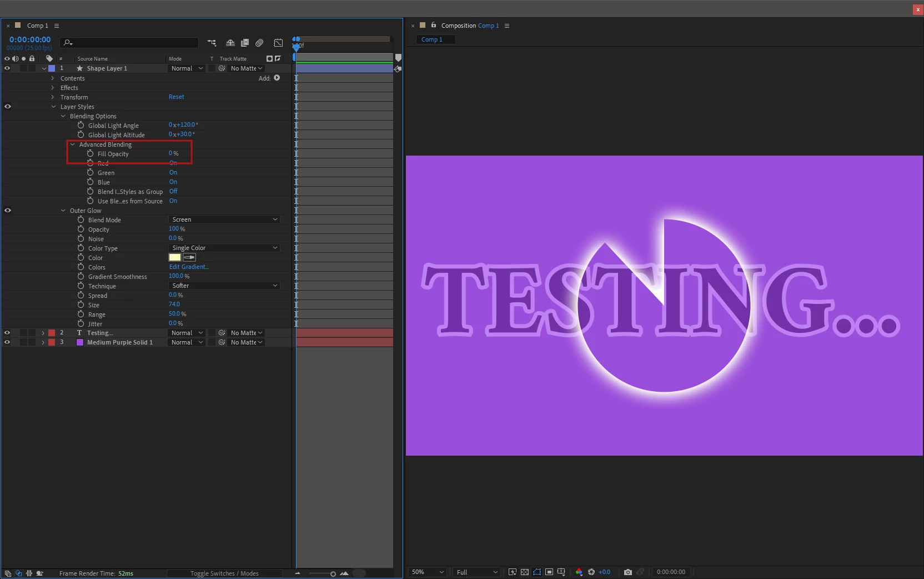Click the timeline layer search field

tap(129, 43)
